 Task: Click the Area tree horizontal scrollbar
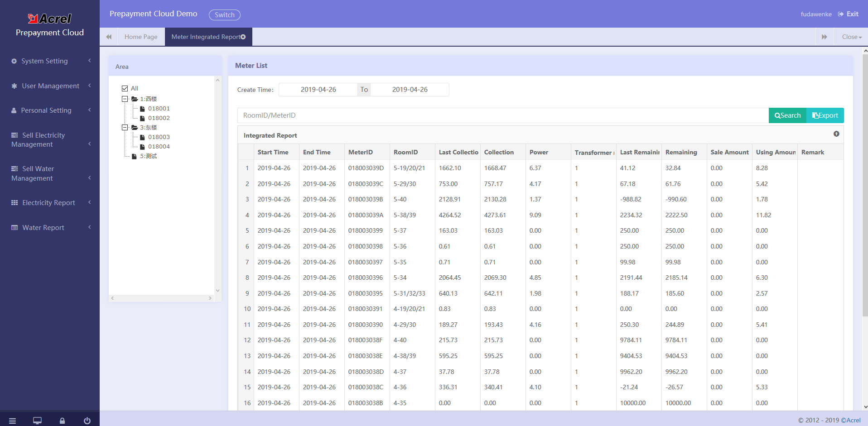[x=161, y=298]
